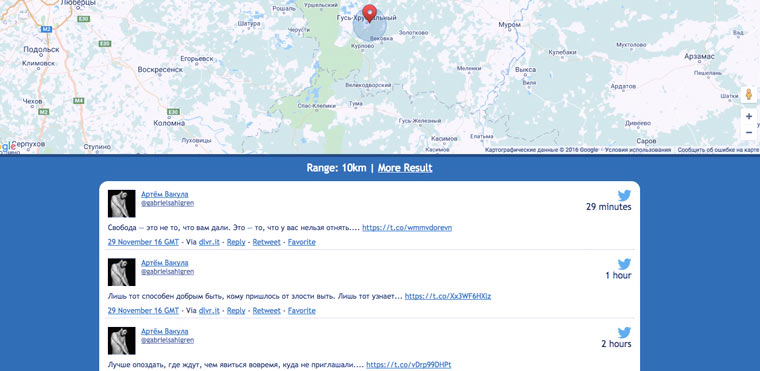The height and width of the screenshot is (371, 760).
Task: Click the Касимов label on map
Action: 444,139
